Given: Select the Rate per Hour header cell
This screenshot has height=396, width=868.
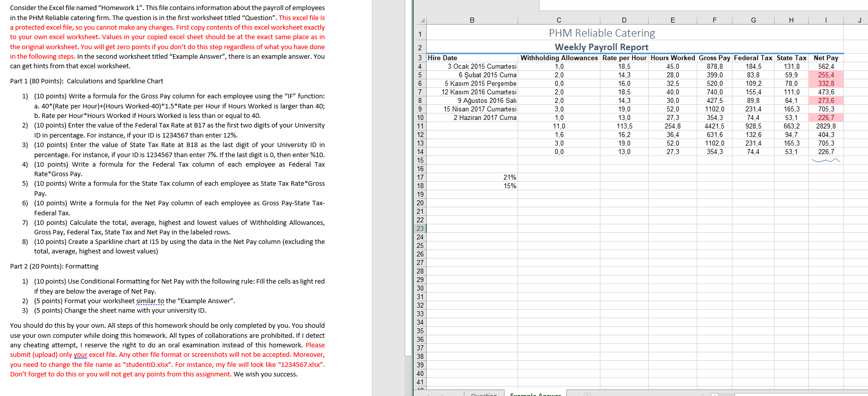Looking at the screenshot, I should coord(624,58).
